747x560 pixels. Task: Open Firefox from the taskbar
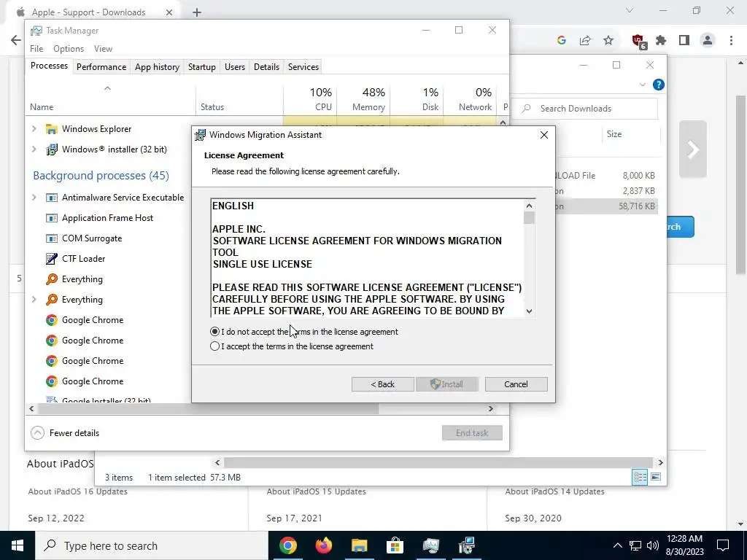click(324, 545)
